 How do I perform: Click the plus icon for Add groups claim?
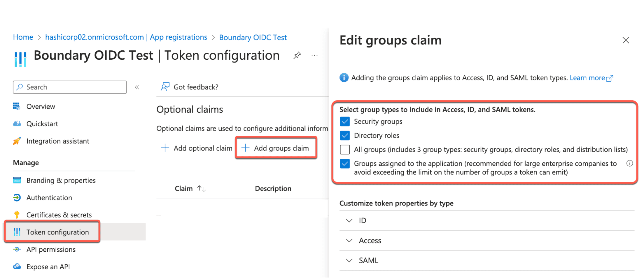coord(245,148)
